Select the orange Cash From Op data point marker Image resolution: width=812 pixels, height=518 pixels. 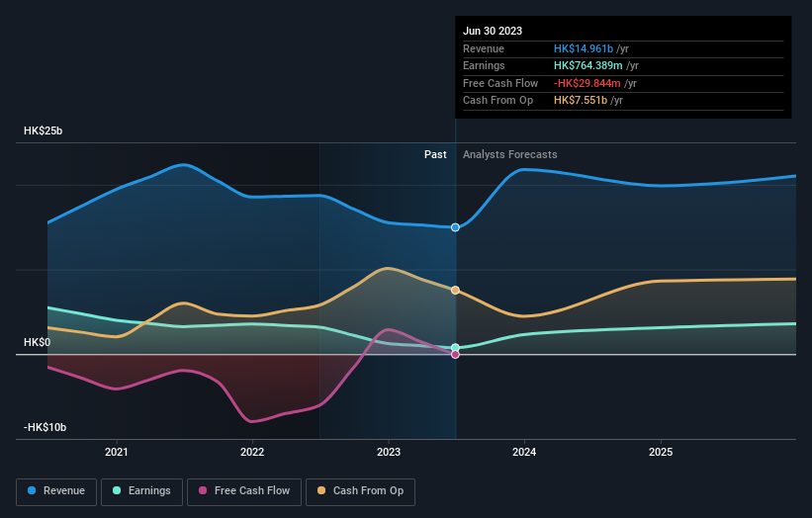[455, 291]
